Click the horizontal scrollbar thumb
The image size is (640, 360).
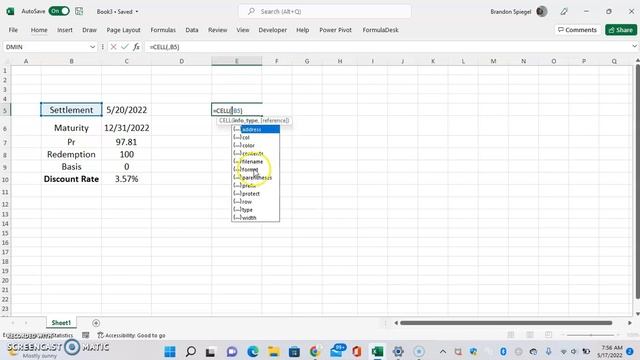506,323
